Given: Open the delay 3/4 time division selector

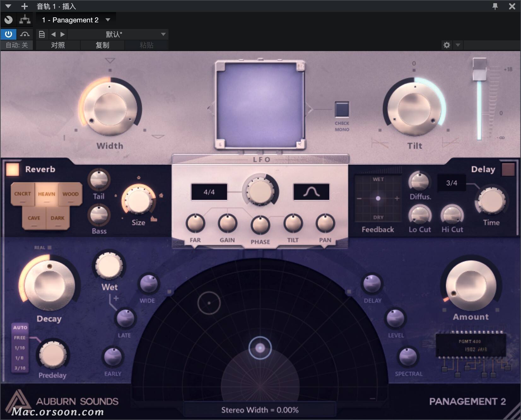Looking at the screenshot, I should tap(452, 183).
